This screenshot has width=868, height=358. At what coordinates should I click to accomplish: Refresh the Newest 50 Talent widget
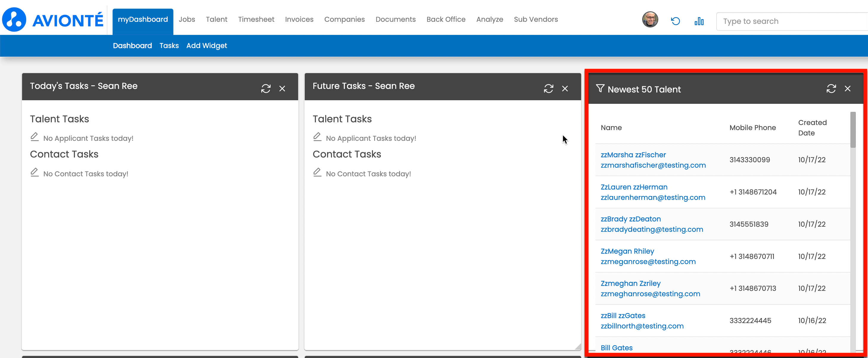click(x=831, y=88)
